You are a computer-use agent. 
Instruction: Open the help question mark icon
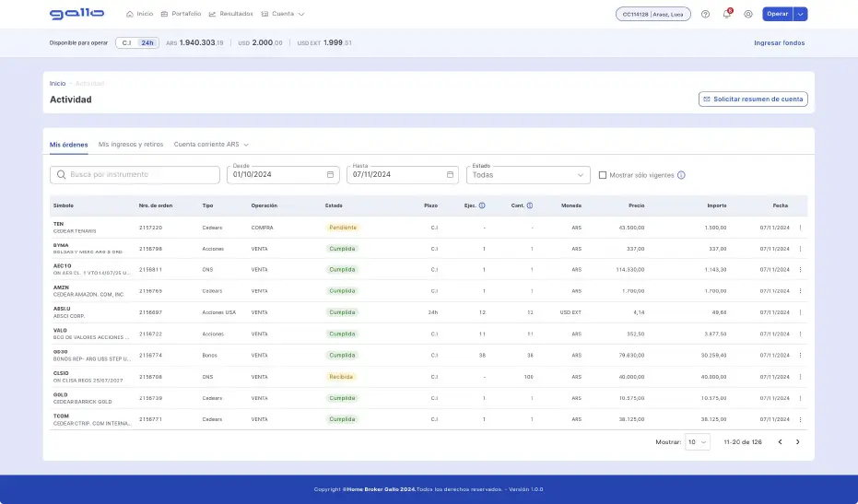point(705,14)
